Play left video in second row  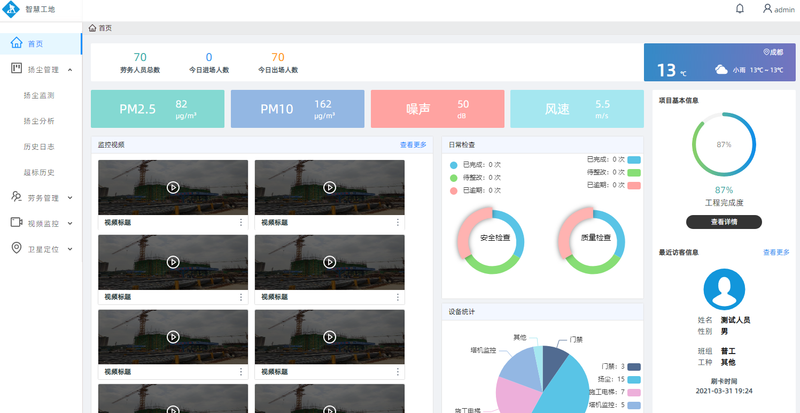click(173, 262)
